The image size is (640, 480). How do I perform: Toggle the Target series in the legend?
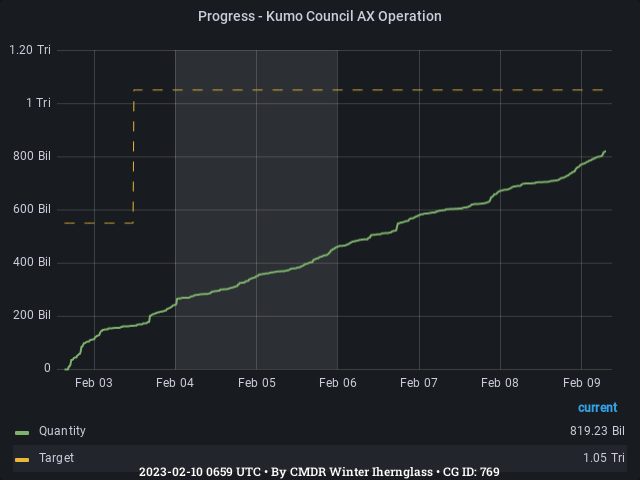pos(56,458)
